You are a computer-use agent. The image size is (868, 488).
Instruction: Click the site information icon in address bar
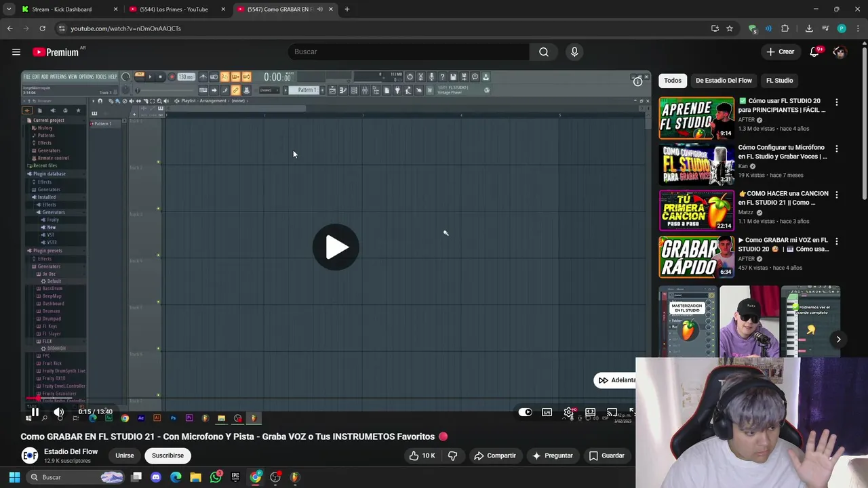(x=62, y=28)
